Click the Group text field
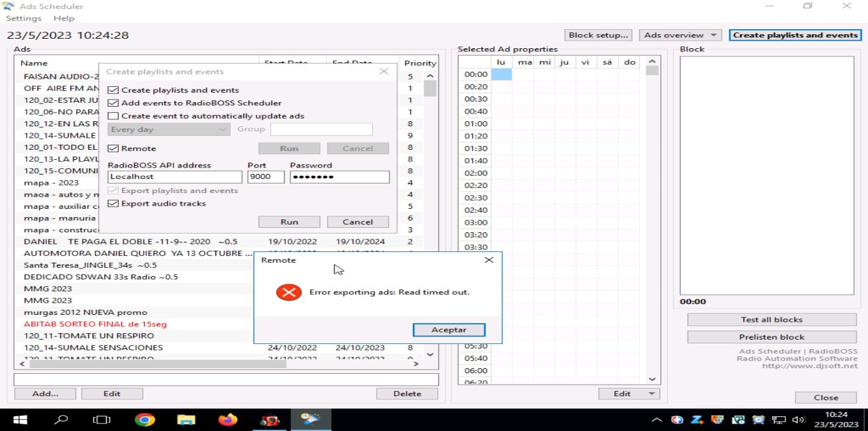This screenshot has width=868, height=431. 321,129
